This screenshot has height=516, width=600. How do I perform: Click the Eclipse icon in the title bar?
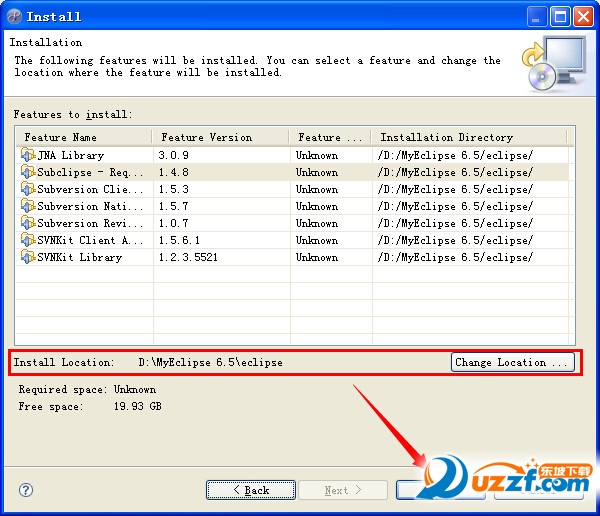pos(13,16)
